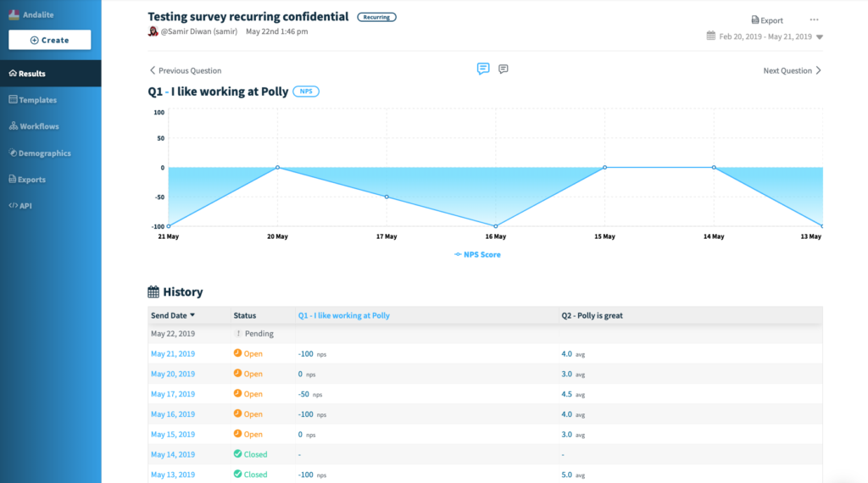Open the three-dots more options menu
This screenshot has height=483, width=868.
tap(814, 20)
